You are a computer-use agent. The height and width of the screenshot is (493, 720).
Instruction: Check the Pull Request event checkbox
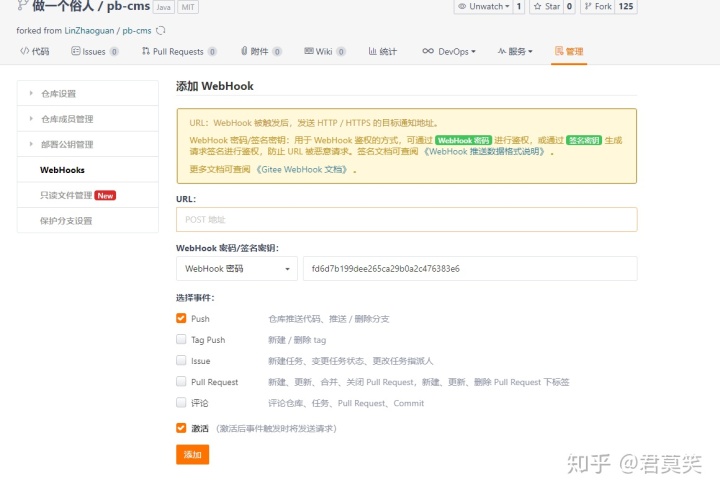(x=181, y=381)
